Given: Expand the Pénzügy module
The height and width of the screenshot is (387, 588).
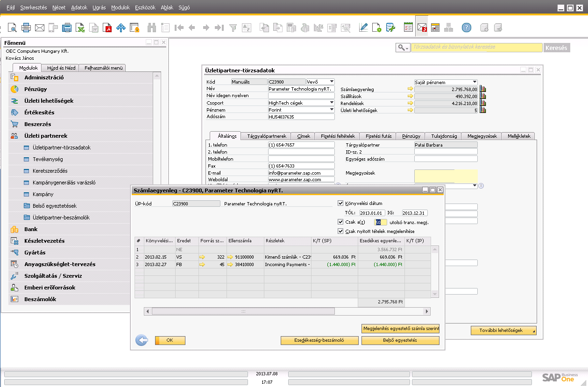Looking at the screenshot, I should [35, 89].
